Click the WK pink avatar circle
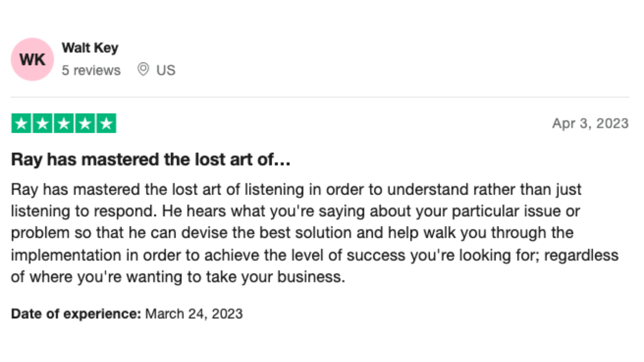The image size is (644, 362). pos(32,59)
